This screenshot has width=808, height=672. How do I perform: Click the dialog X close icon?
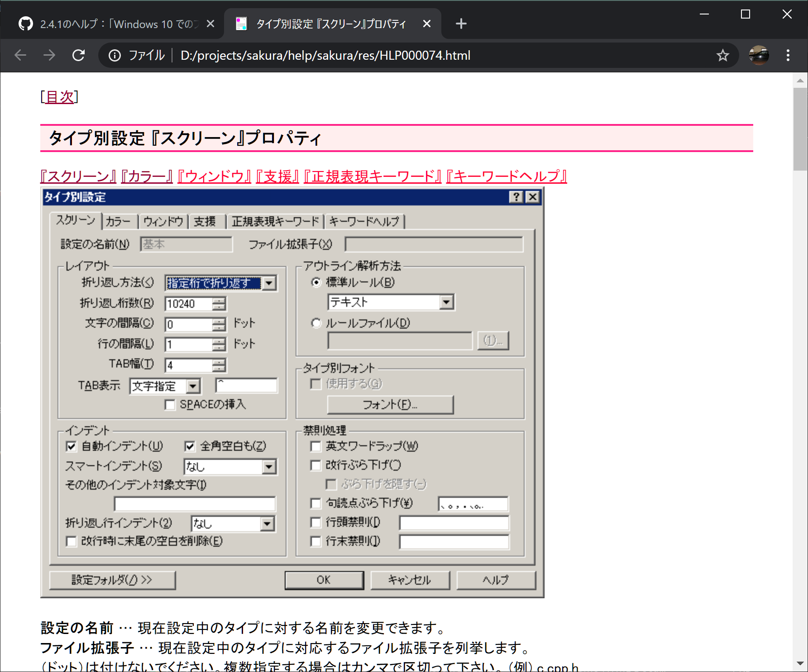(x=533, y=197)
